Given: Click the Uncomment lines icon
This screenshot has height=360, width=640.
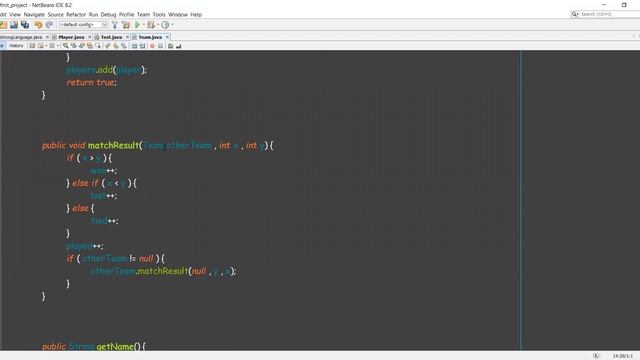Looking at the screenshot, I should tap(178, 46).
